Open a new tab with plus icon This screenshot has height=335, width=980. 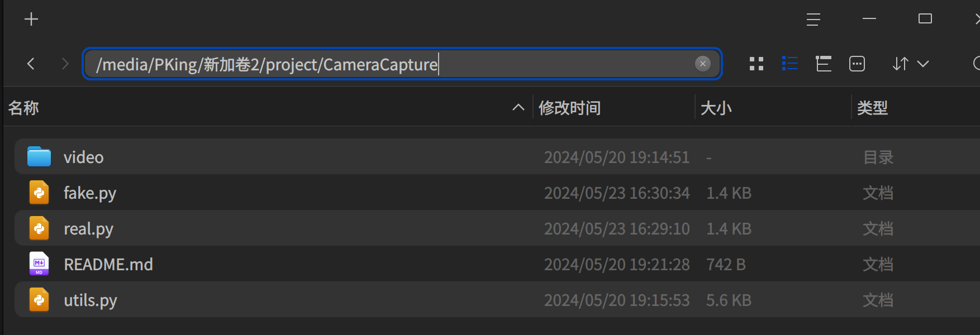[x=31, y=20]
